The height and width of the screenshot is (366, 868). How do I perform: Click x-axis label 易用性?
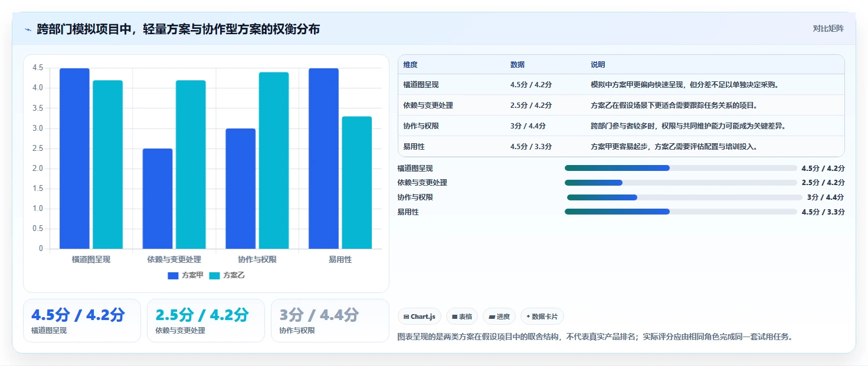(x=340, y=259)
